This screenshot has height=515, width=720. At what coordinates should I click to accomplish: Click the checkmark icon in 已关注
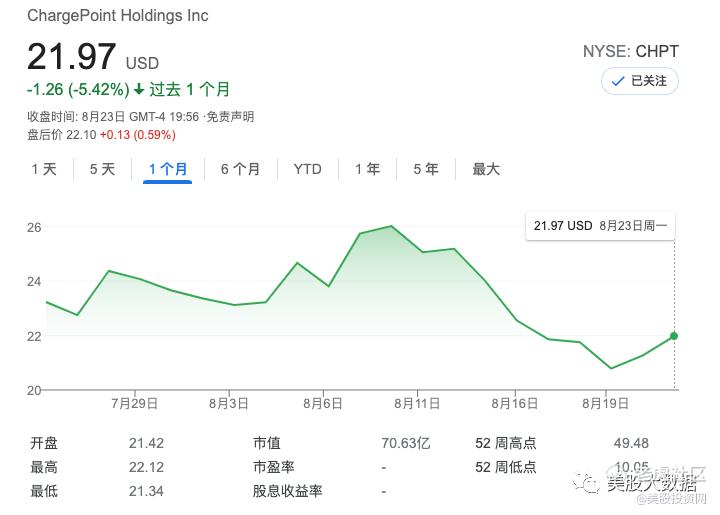pos(618,81)
